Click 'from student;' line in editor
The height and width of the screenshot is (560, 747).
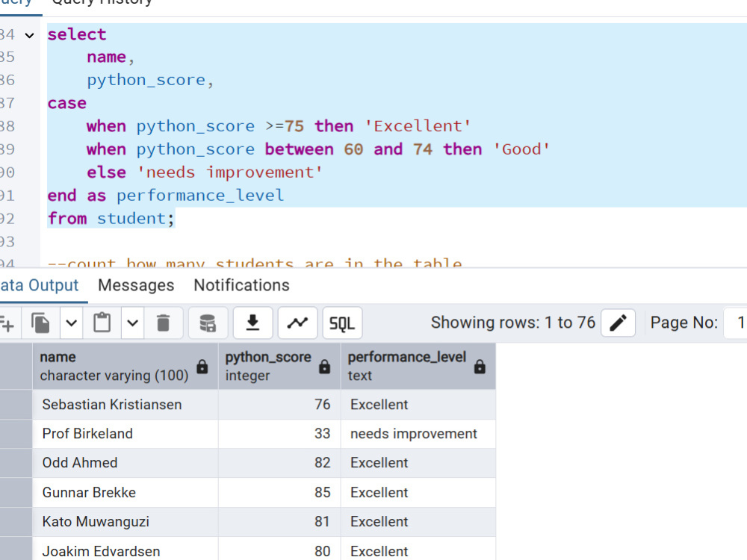(x=111, y=219)
